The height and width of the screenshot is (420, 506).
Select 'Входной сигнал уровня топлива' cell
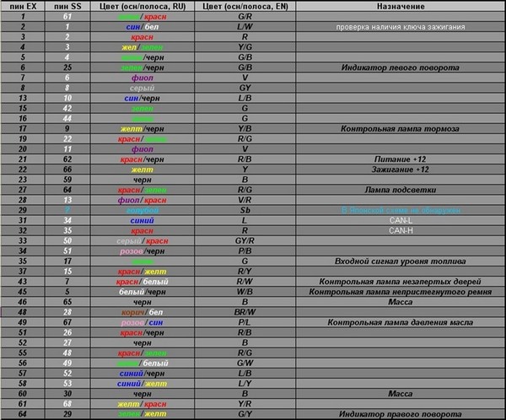pos(400,261)
